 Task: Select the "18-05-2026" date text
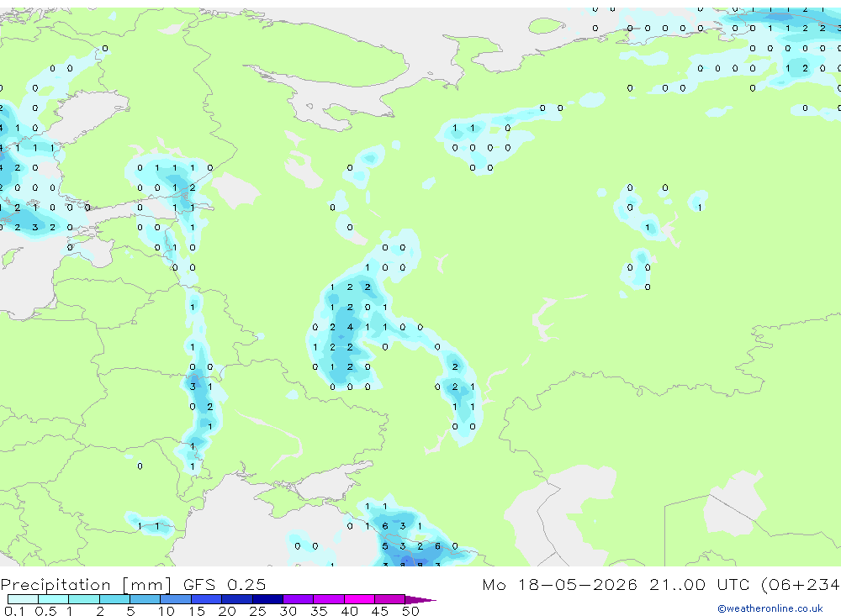(x=577, y=584)
